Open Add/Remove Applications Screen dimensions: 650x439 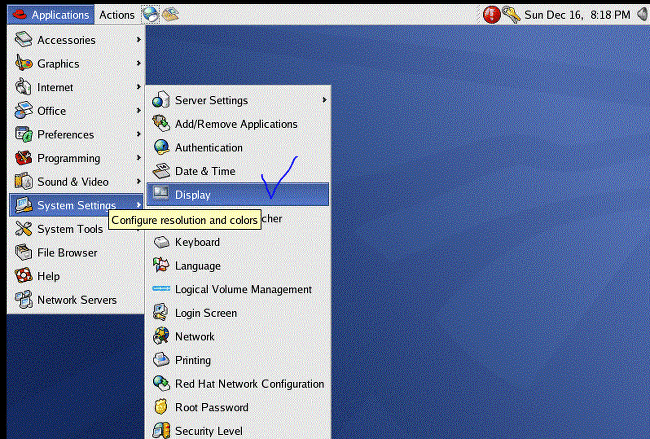pos(238,124)
